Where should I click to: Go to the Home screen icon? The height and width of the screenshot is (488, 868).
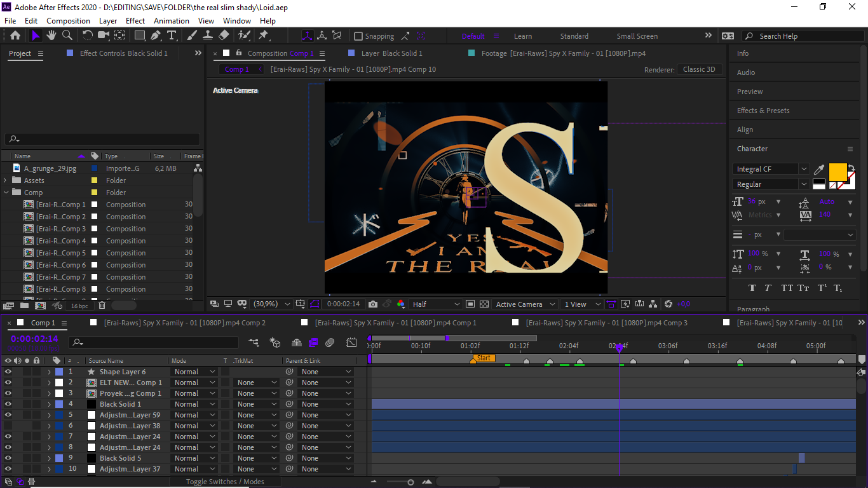pyautogui.click(x=15, y=36)
